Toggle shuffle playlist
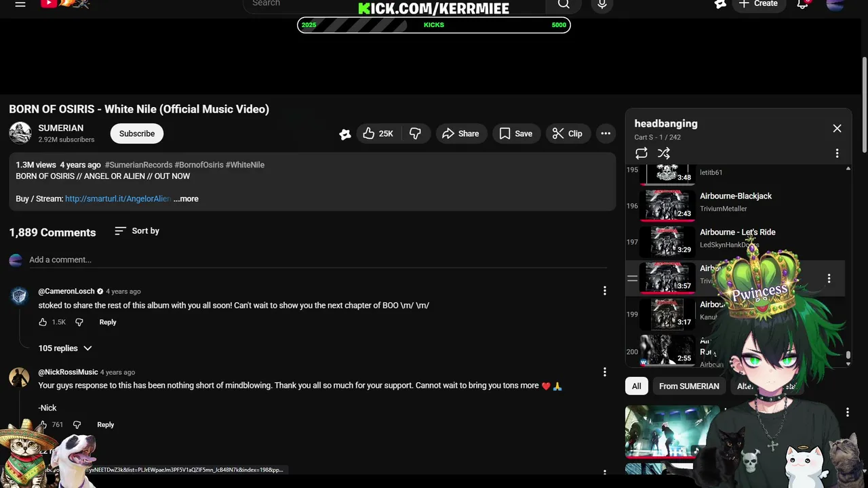 point(664,153)
